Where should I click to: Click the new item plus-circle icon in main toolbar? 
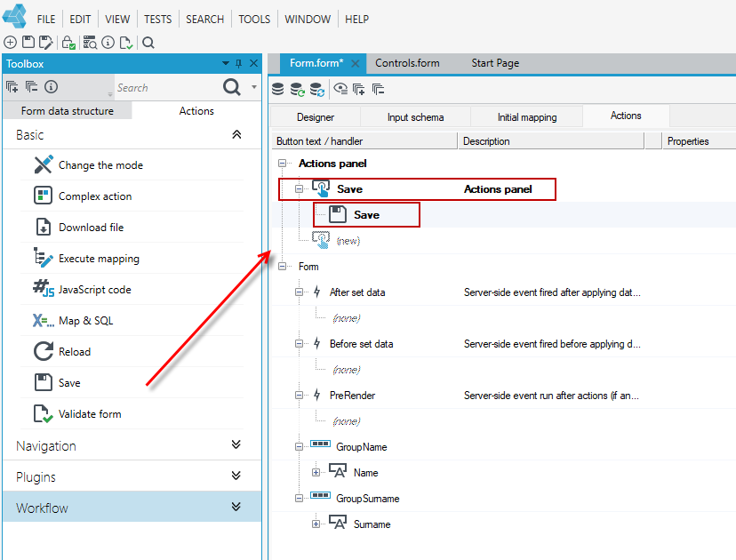11,43
